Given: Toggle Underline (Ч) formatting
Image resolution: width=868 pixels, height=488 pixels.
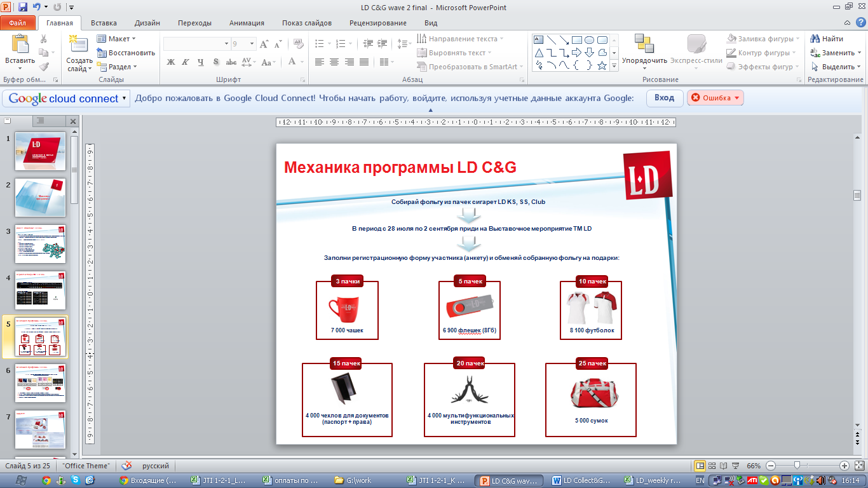Looking at the screenshot, I should click(201, 62).
